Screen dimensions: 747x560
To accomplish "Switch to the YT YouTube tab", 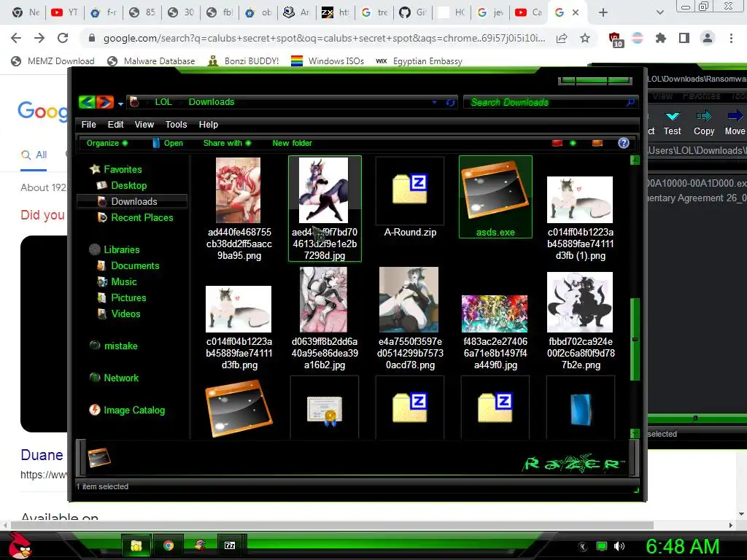I will [64, 12].
